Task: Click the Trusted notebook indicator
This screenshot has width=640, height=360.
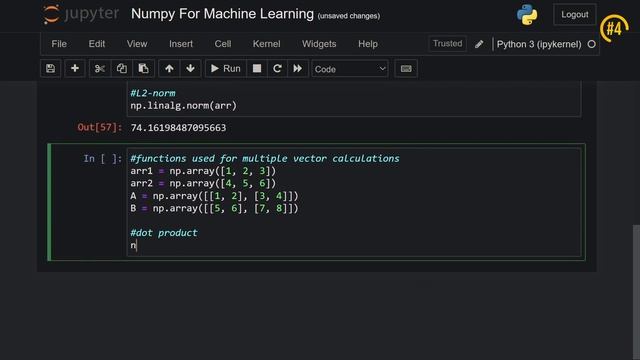Action: point(447,44)
